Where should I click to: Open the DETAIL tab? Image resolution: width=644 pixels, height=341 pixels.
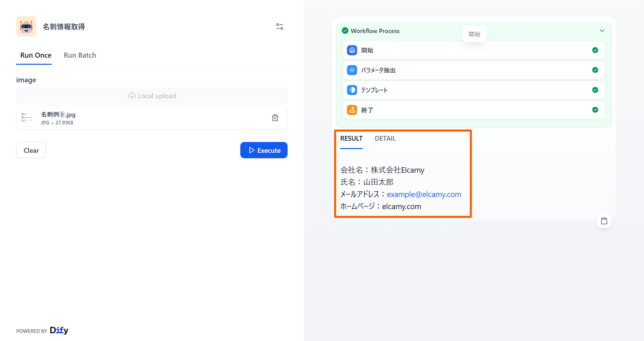(x=385, y=138)
